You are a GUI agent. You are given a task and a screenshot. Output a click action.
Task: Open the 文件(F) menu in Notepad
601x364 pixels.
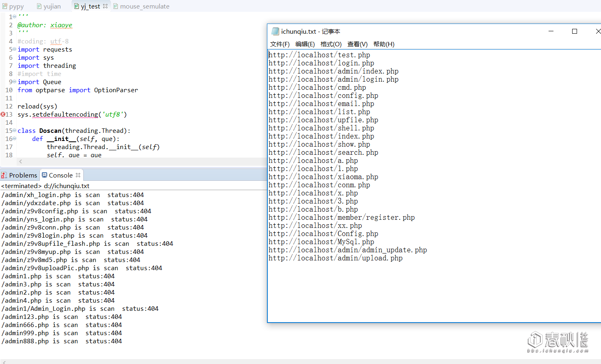pos(280,44)
